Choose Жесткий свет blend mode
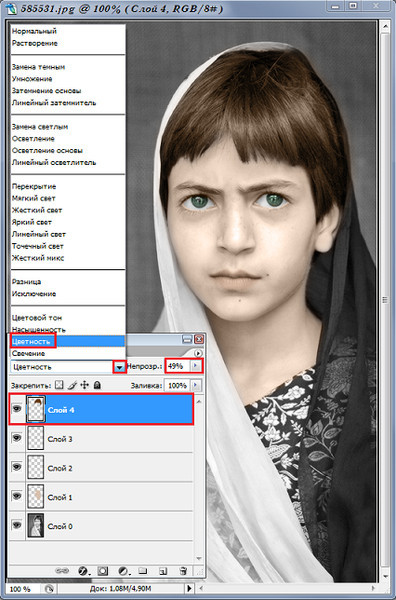 tap(37, 210)
